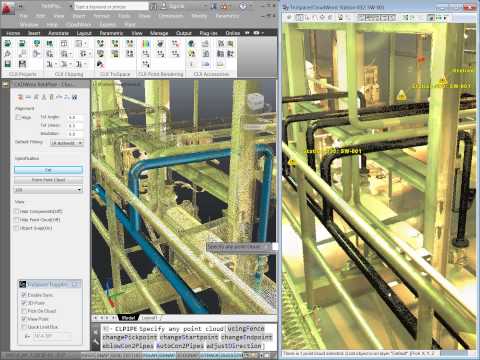Select the Model layout tab
Image resolution: width=480 pixels, height=360 pixels.
click(128, 318)
